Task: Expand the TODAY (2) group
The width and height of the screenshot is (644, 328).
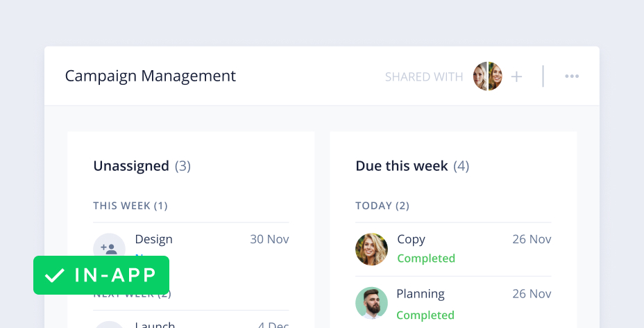Action: 382,206
